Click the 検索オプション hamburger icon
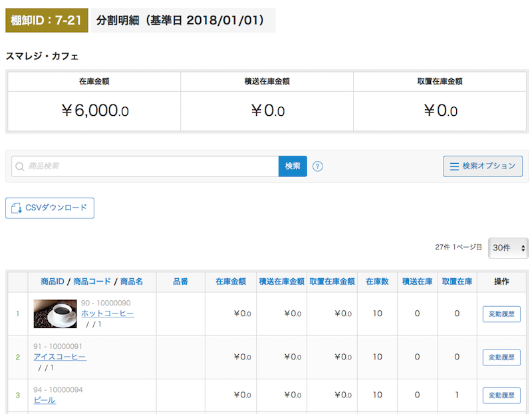Viewport: 532px width, 414px height. [454, 166]
